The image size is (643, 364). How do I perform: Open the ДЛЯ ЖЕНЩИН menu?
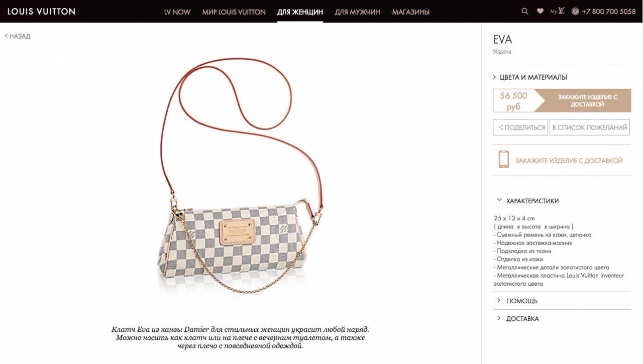point(300,12)
